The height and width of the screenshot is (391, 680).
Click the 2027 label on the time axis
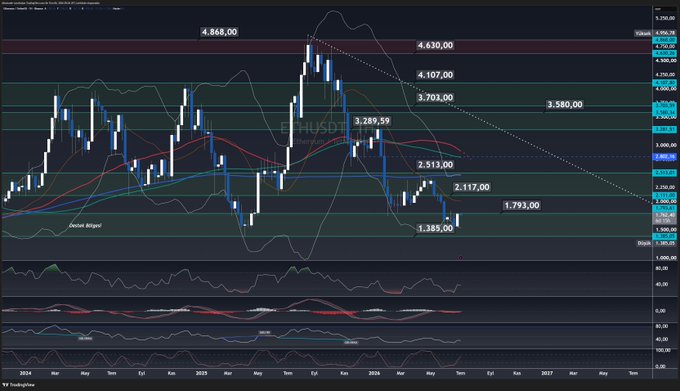[547, 373]
